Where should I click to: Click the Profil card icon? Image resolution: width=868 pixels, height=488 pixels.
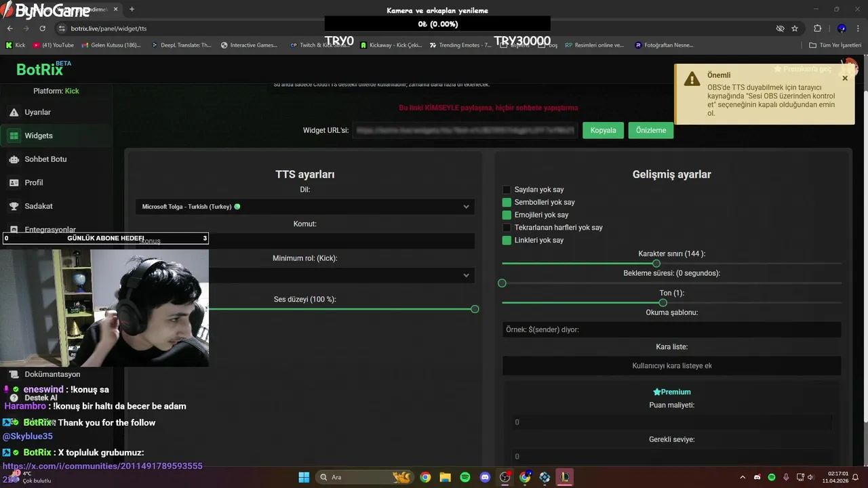pyautogui.click(x=14, y=183)
